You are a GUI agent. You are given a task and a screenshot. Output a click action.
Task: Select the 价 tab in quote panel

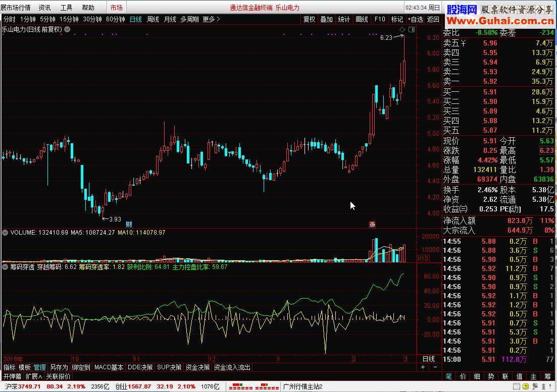point(463,376)
